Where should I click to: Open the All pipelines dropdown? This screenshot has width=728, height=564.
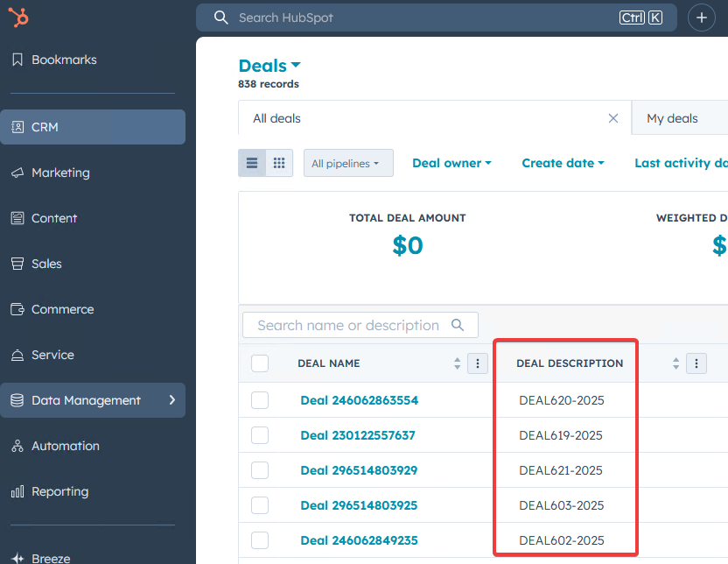pos(347,163)
